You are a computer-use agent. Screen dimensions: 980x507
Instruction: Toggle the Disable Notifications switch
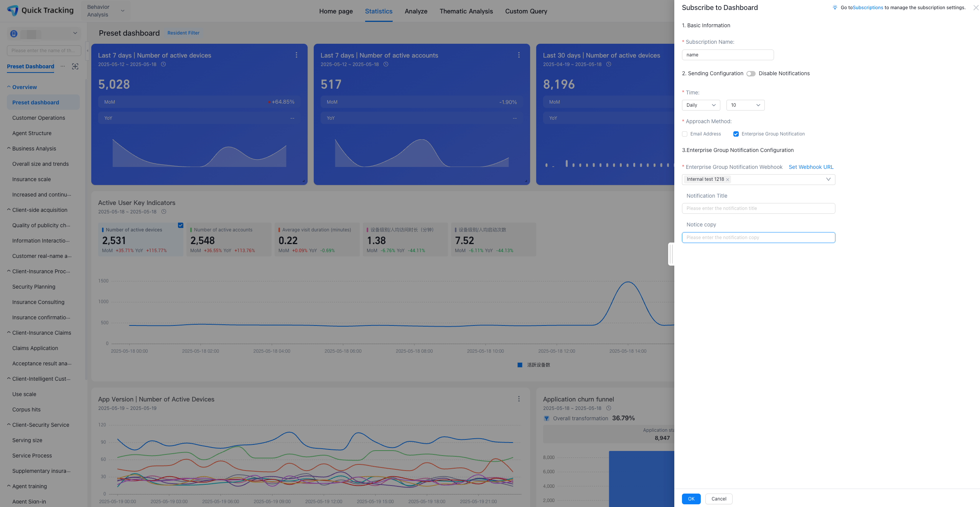click(x=751, y=74)
